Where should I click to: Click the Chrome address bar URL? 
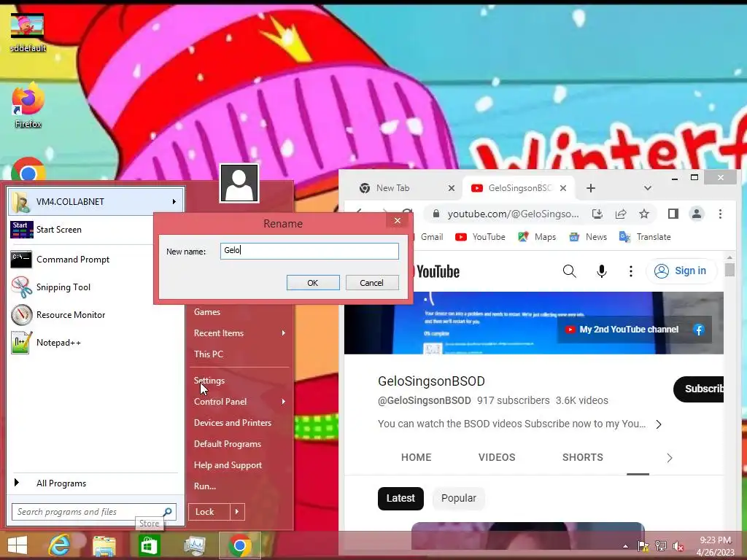click(x=513, y=214)
